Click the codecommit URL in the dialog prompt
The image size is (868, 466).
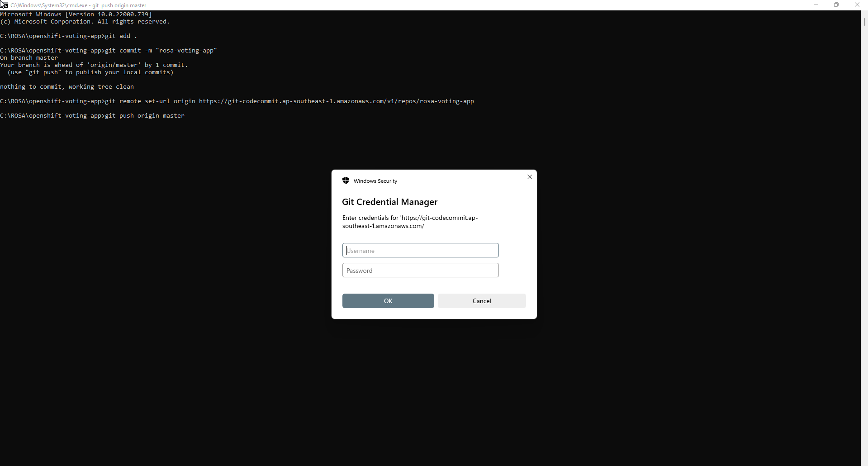[x=410, y=222]
